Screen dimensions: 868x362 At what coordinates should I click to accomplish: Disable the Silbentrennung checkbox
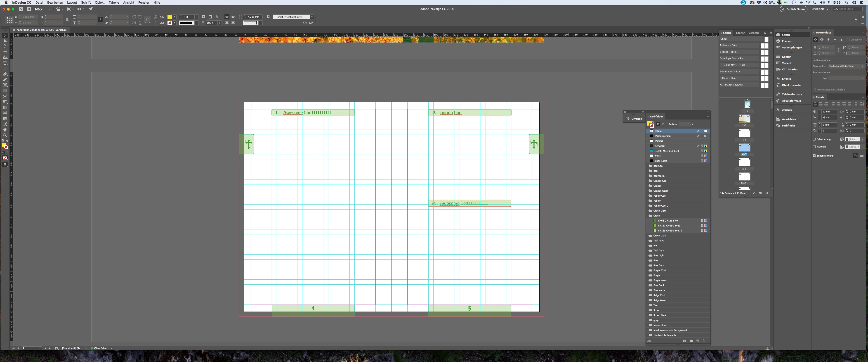(814, 155)
